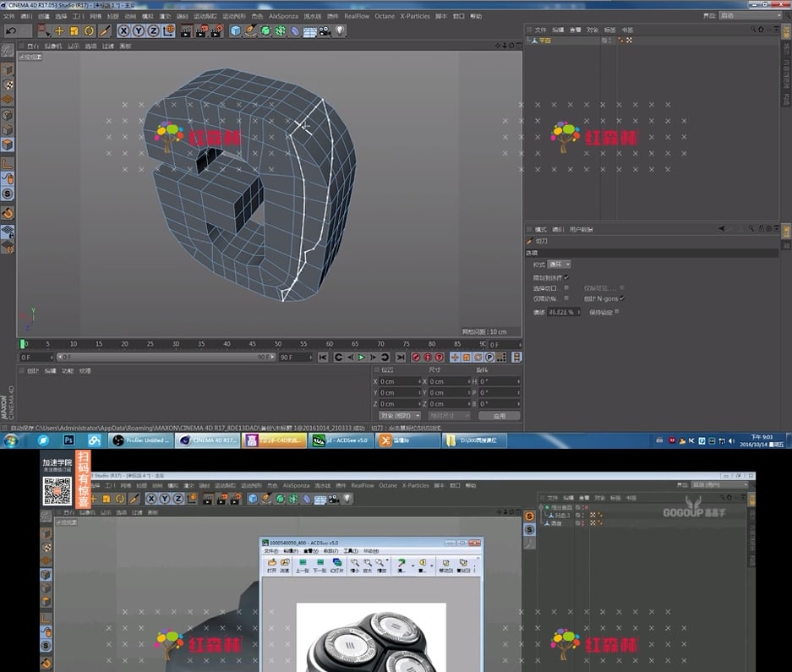Click the green Array modeling icon
The width and height of the screenshot is (792, 672).
coord(280,31)
